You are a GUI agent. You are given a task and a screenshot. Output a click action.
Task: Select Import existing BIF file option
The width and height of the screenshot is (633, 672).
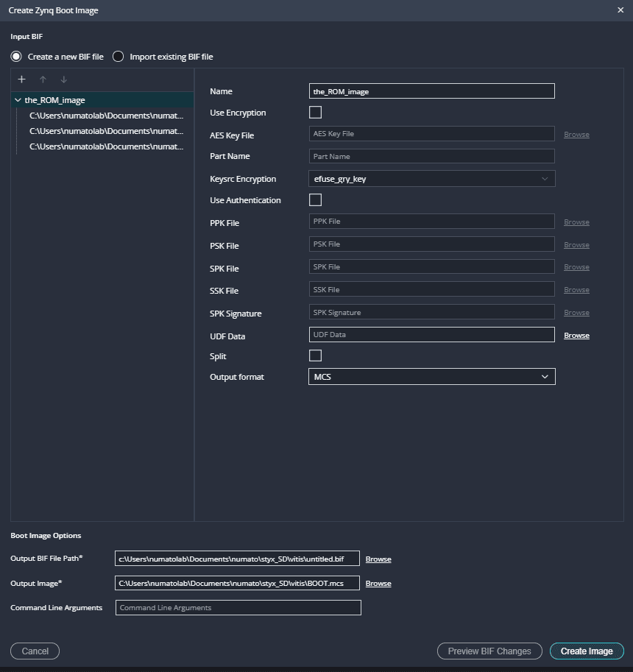point(118,57)
